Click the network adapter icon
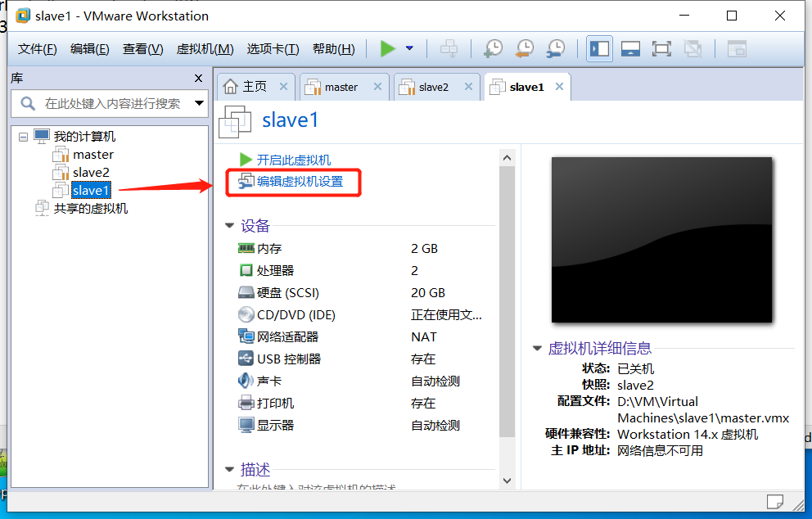The height and width of the screenshot is (519, 812). pyautogui.click(x=246, y=336)
